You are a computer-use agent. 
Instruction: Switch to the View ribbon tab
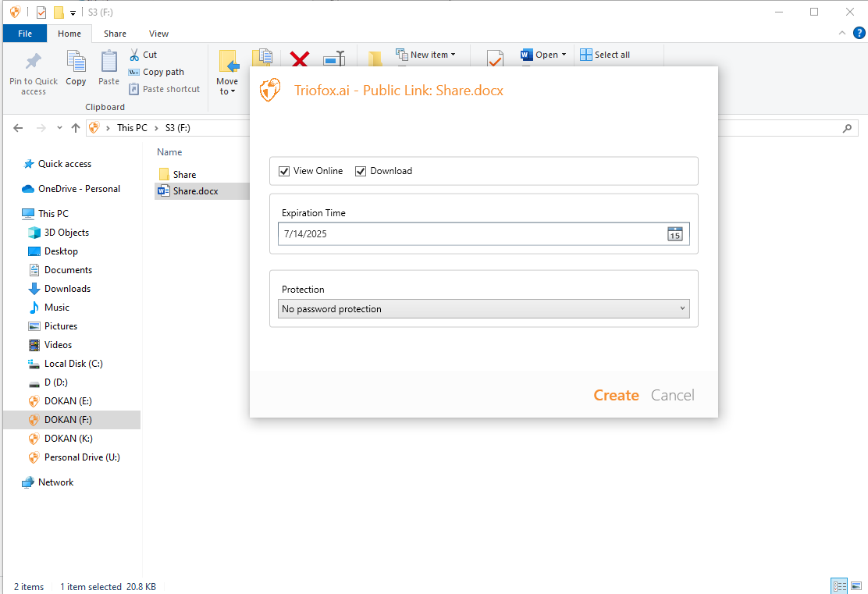click(x=158, y=34)
